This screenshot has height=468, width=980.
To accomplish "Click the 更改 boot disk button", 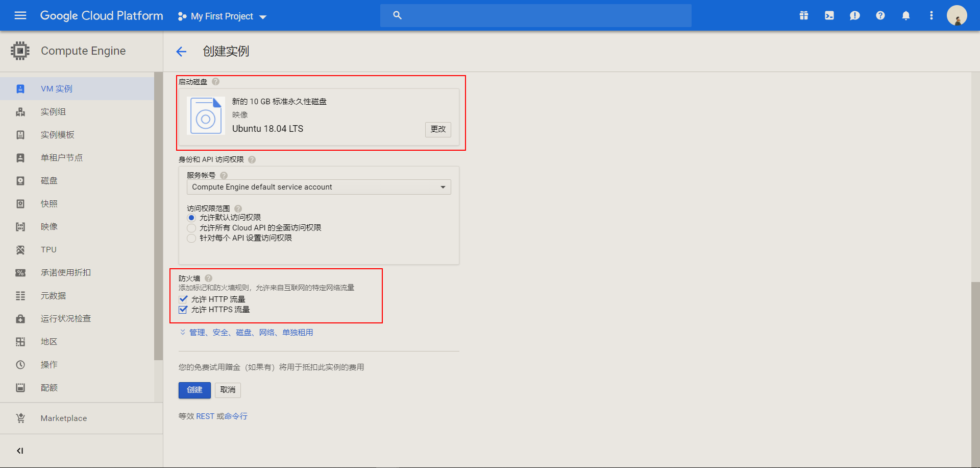I will [438, 129].
